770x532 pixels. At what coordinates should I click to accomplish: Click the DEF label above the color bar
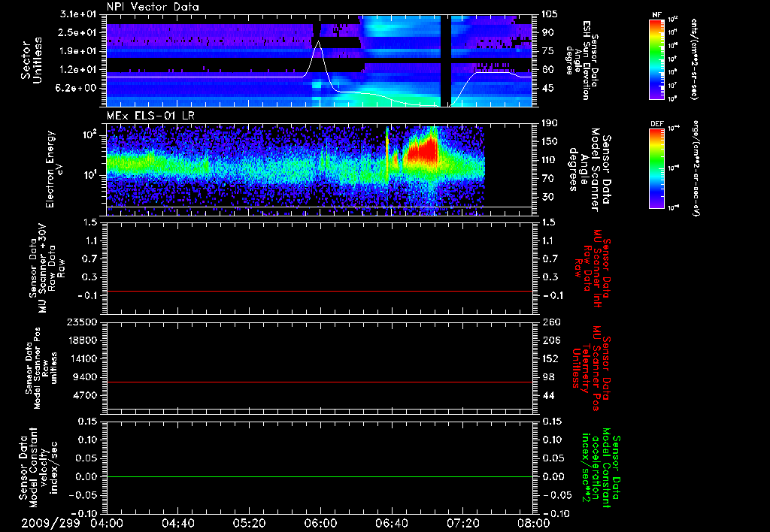[x=657, y=124]
